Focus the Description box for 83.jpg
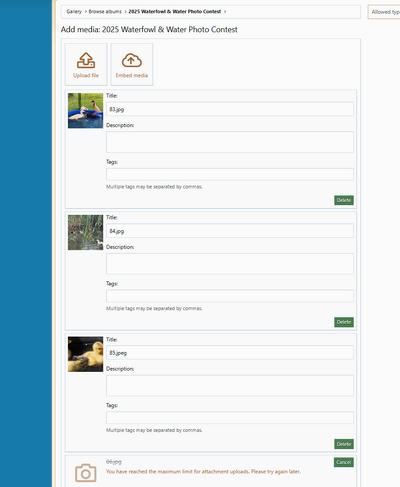Viewport: 400px width, 487px height. (230, 142)
